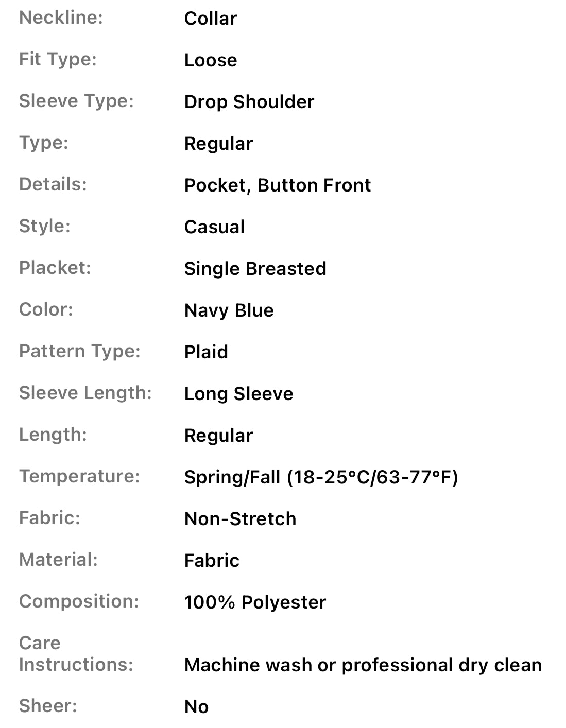
Task: Tap the "Sleeve Type:" label
Action: [76, 101]
